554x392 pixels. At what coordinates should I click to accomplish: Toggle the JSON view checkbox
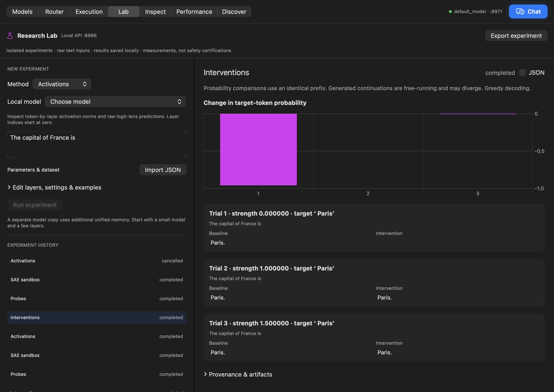522,73
